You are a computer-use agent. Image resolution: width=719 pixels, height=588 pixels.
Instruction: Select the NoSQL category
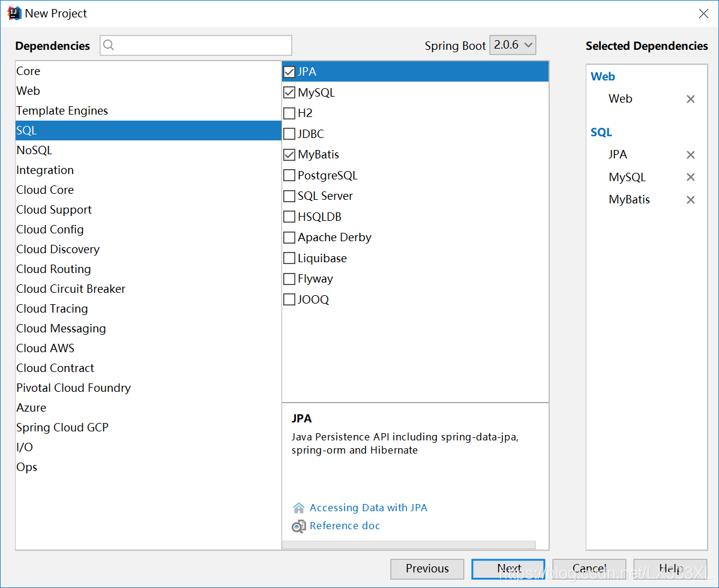(148, 151)
